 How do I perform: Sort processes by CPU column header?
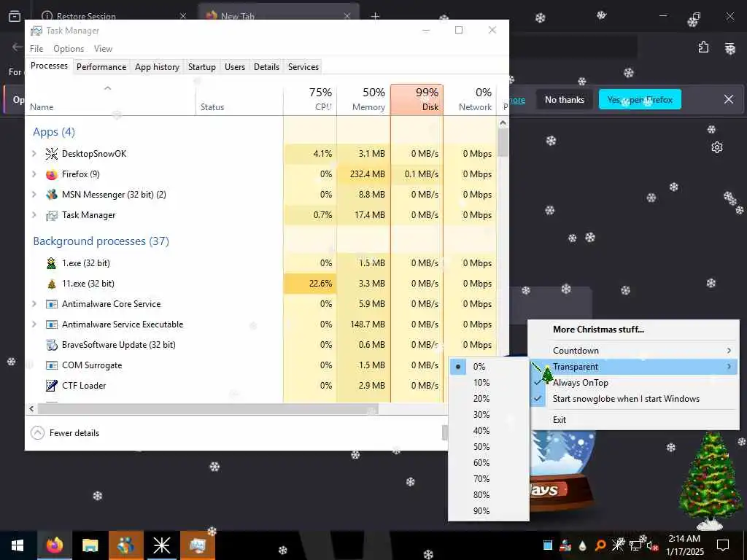click(x=310, y=99)
